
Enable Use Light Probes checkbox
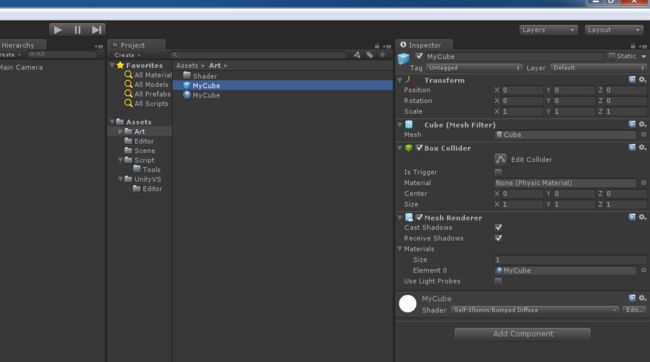click(x=498, y=281)
